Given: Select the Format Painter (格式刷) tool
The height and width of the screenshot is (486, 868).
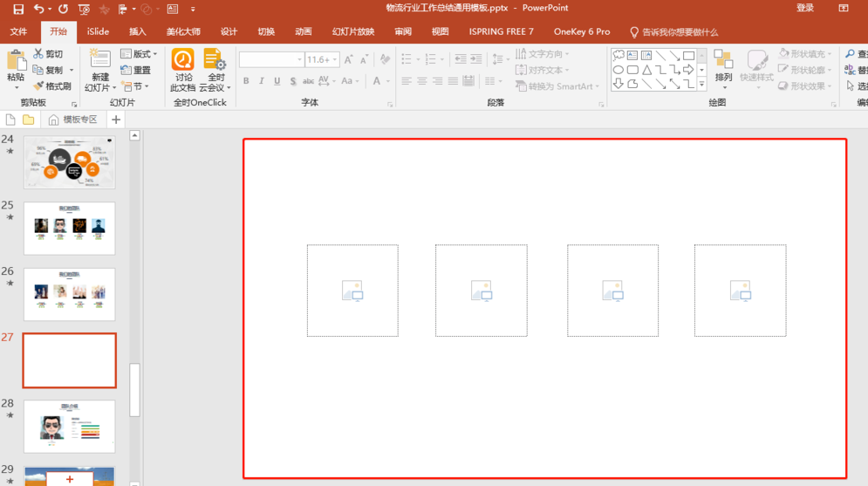Looking at the screenshot, I should pos(52,86).
